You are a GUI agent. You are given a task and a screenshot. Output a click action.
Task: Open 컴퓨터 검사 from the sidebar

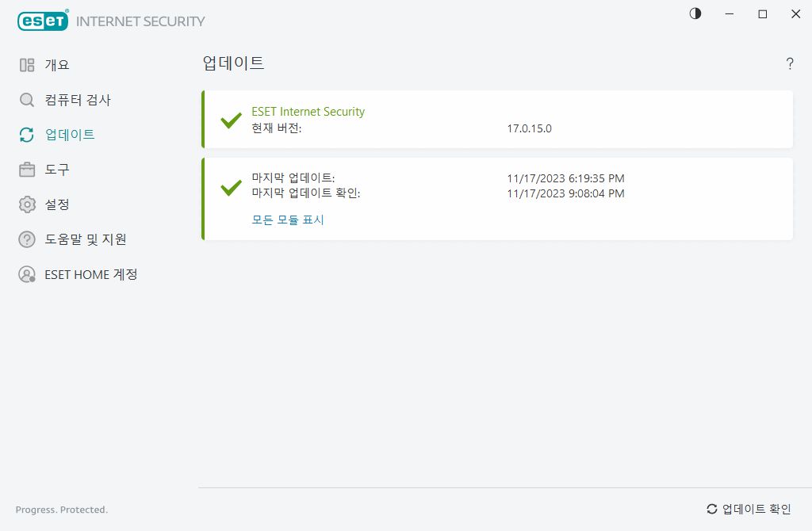78,100
